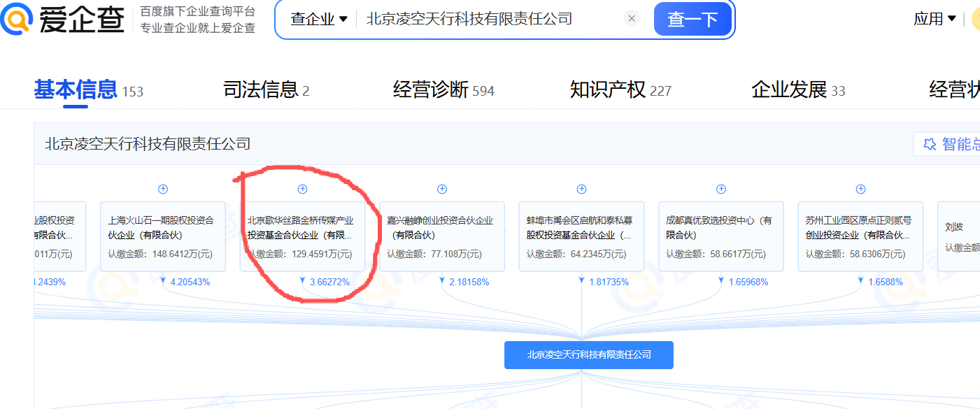
Task: Open the 查企业 search type dropdown
Action: [x=319, y=19]
